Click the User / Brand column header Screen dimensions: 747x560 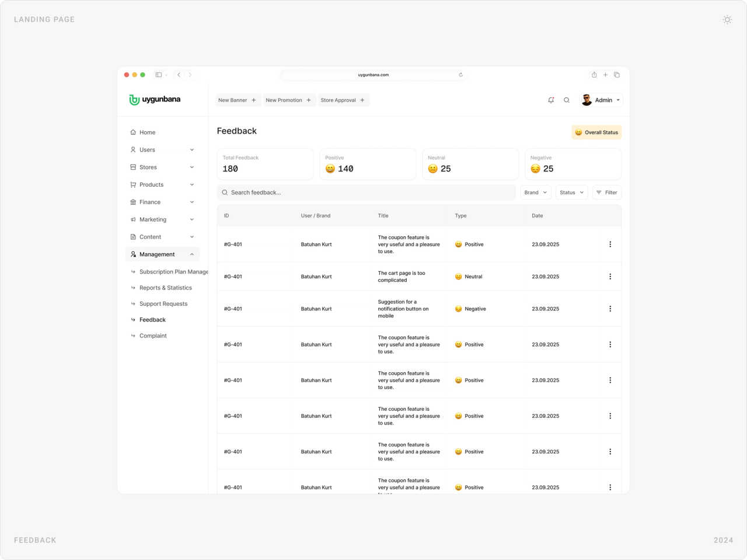click(x=316, y=216)
